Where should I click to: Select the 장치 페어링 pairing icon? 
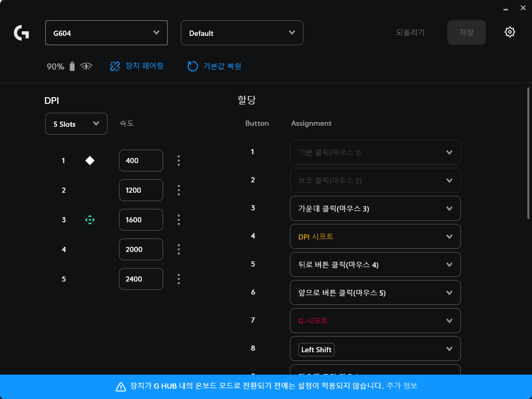[115, 66]
